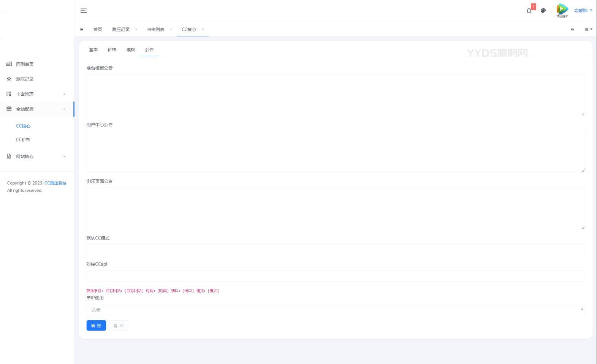
Task: Click the user avatar image
Action: click(562, 10)
